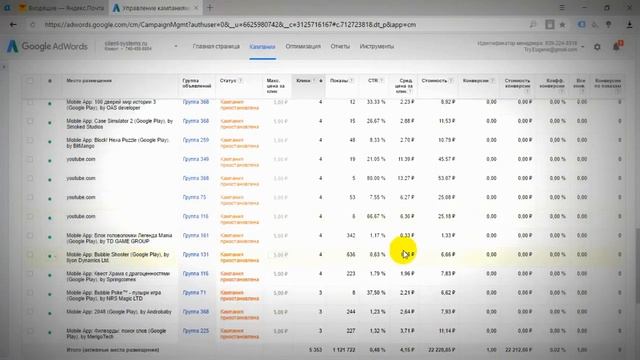Check the TD GAME GROUP row checkbox
The width and height of the screenshot is (640, 360).
click(30, 236)
